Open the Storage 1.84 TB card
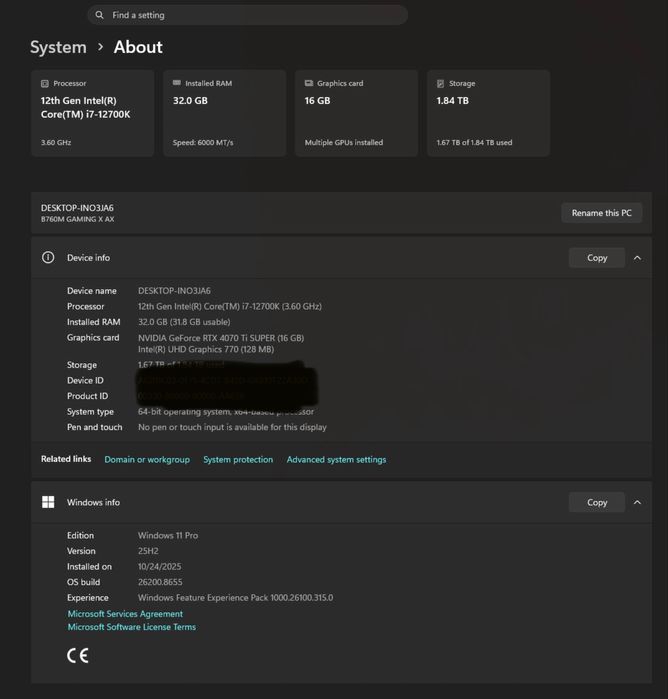 pyautogui.click(x=488, y=113)
